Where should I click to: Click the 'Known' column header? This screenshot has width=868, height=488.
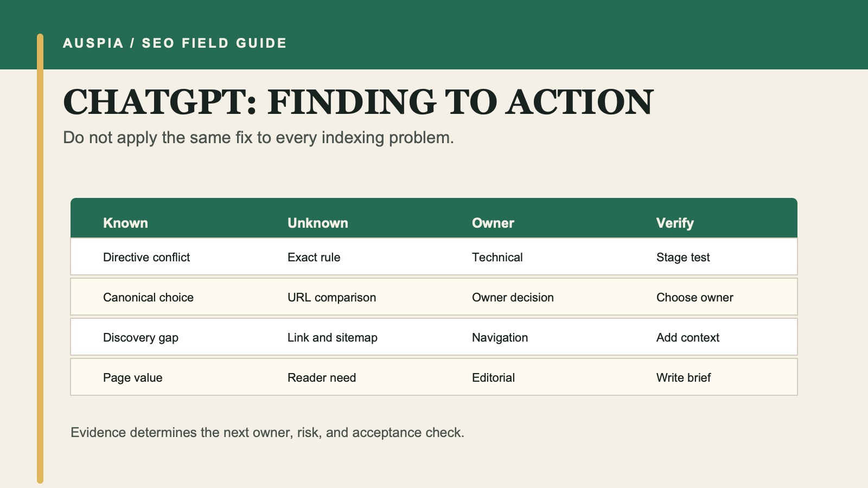[x=125, y=223]
